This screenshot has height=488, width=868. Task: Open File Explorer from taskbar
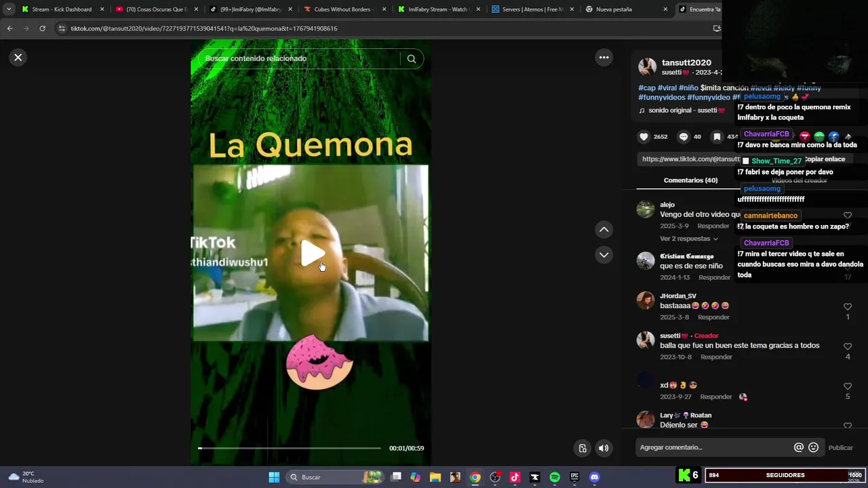tap(435, 477)
